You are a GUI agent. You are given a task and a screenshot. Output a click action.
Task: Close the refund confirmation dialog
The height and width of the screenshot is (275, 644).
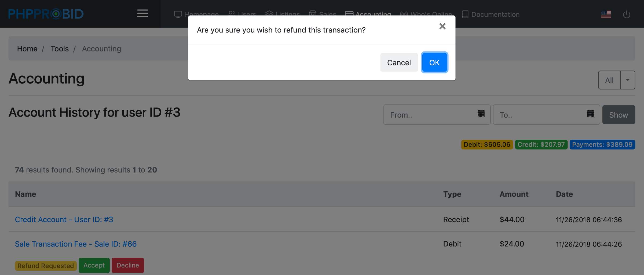click(442, 26)
